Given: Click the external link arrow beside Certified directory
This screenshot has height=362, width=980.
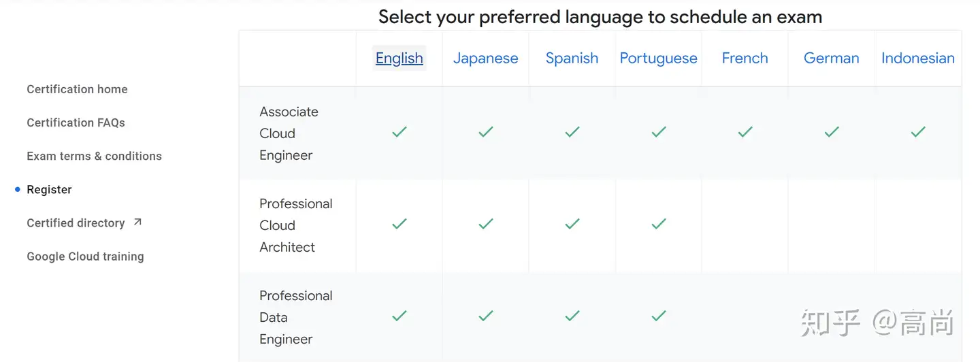Looking at the screenshot, I should (x=137, y=222).
